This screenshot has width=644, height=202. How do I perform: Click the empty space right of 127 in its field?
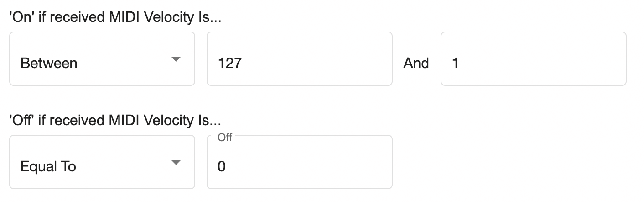point(319,63)
